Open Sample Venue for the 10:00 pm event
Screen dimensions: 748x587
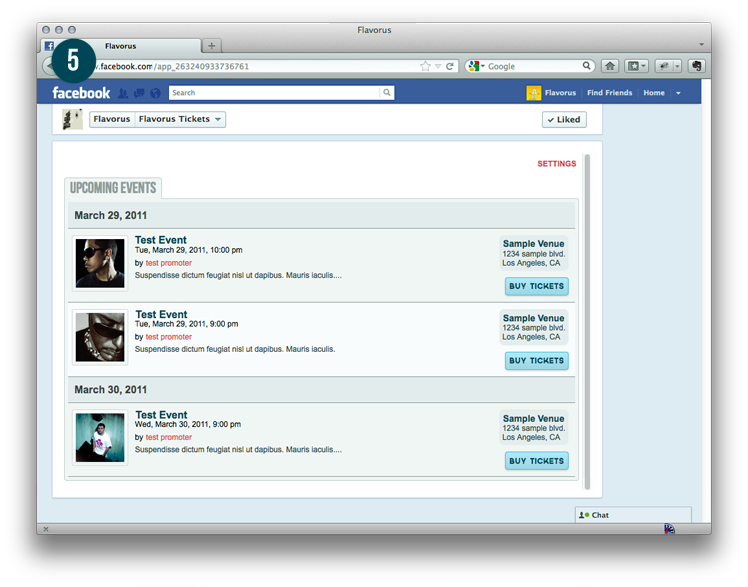point(533,244)
